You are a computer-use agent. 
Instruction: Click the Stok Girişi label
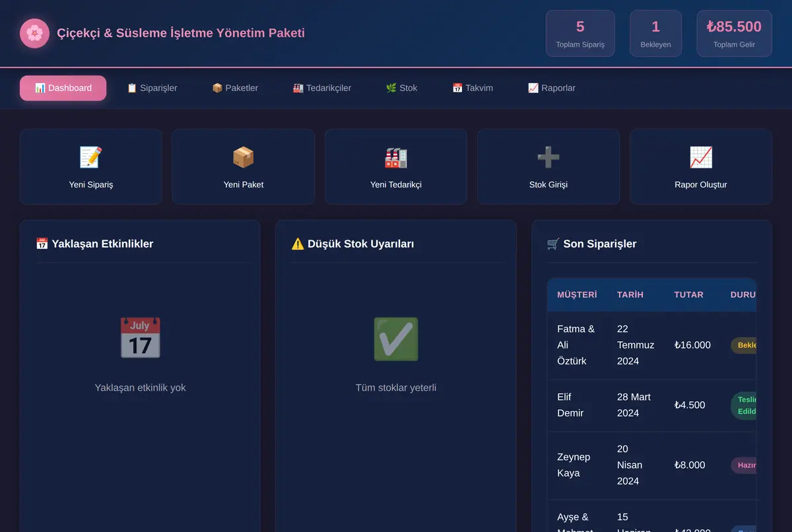point(548,185)
